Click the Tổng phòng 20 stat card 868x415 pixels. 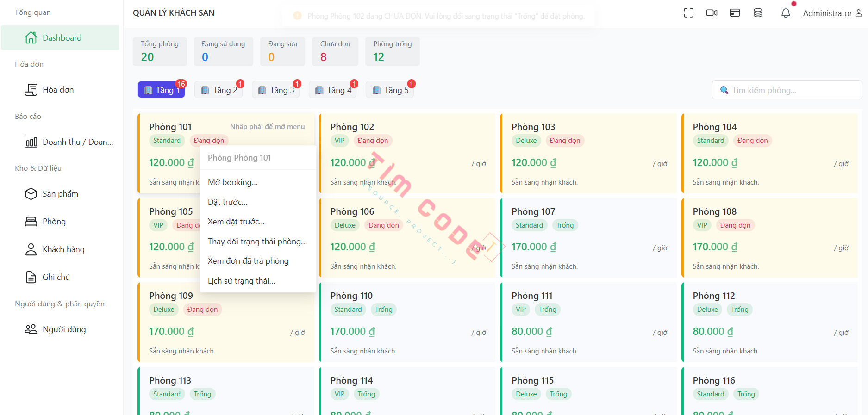pos(160,51)
